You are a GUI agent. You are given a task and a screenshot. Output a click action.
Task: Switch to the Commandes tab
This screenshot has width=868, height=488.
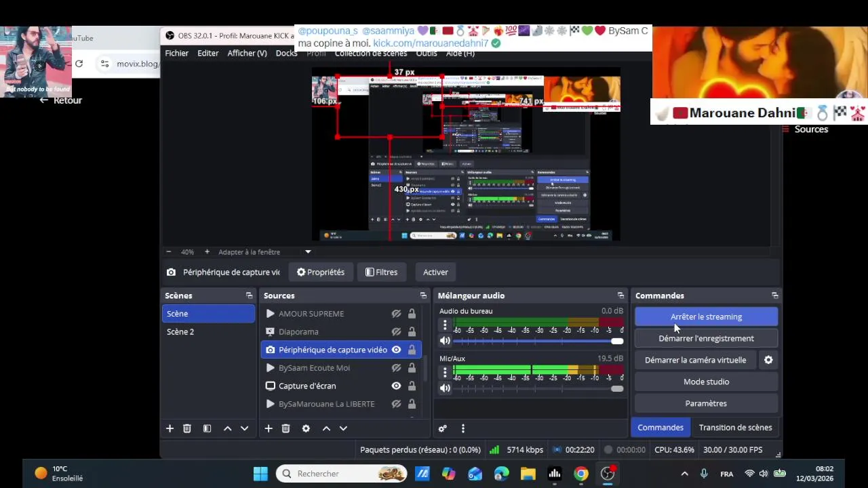(x=660, y=428)
